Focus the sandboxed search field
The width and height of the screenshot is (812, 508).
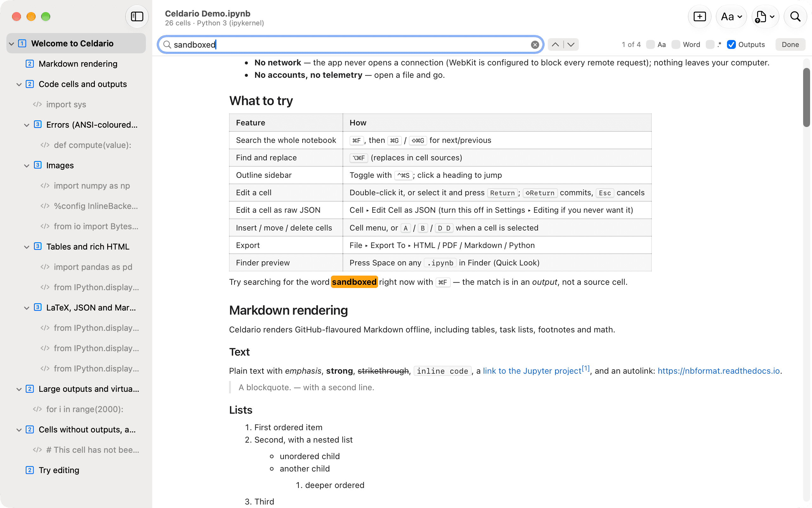pos(350,44)
